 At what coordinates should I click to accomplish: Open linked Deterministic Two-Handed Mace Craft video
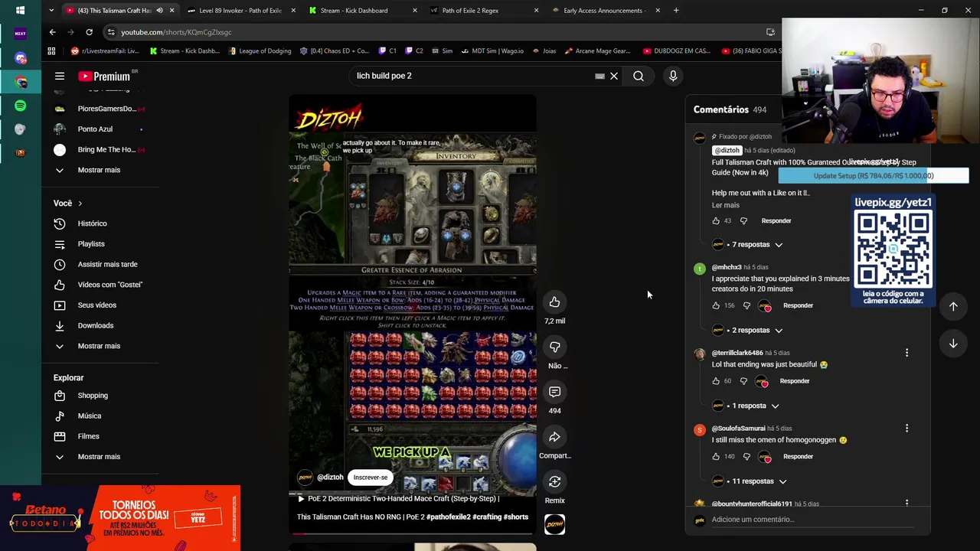(x=398, y=499)
